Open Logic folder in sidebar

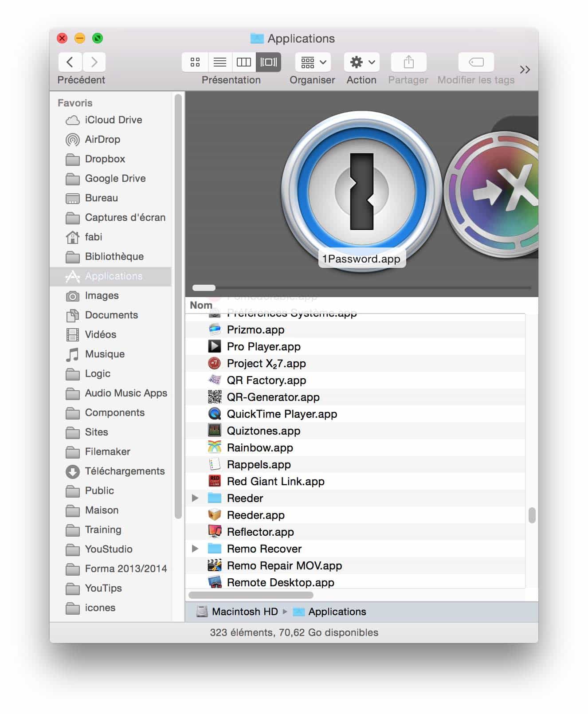pyautogui.click(x=111, y=373)
